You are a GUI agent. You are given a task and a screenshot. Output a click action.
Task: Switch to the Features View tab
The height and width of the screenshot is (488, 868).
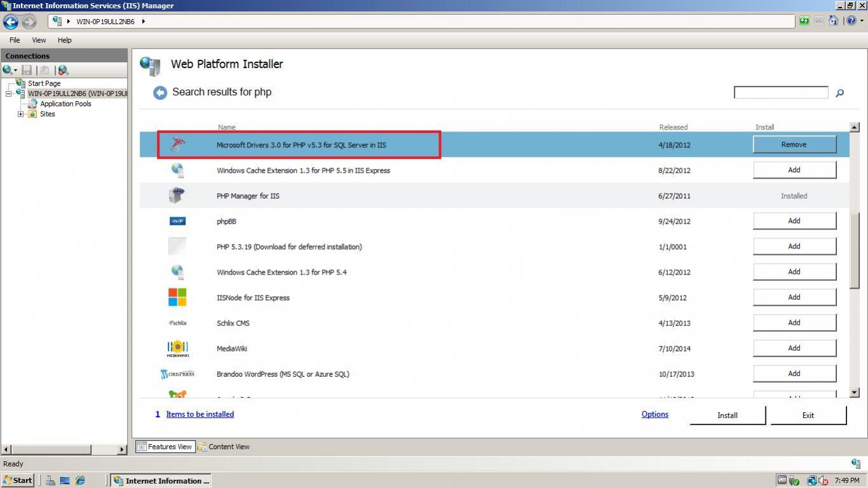(165, 447)
